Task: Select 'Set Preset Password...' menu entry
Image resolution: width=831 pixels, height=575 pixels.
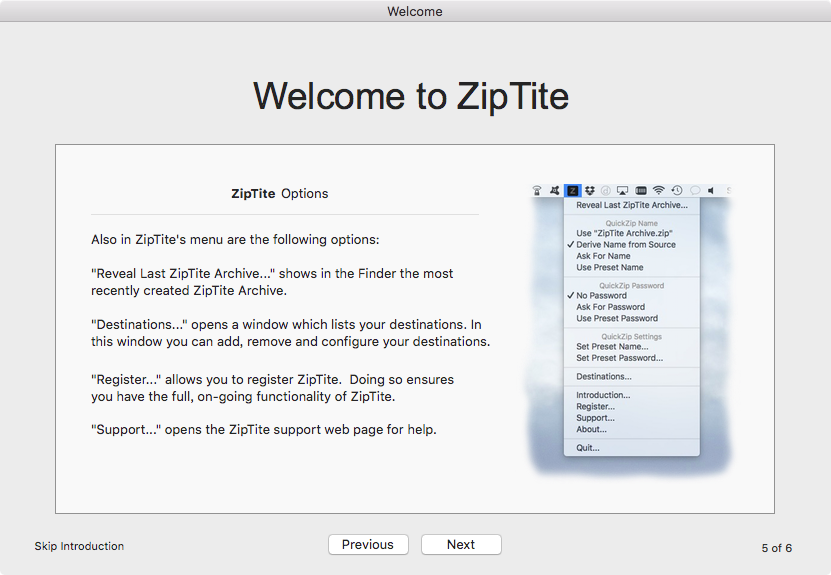Action: [x=620, y=358]
